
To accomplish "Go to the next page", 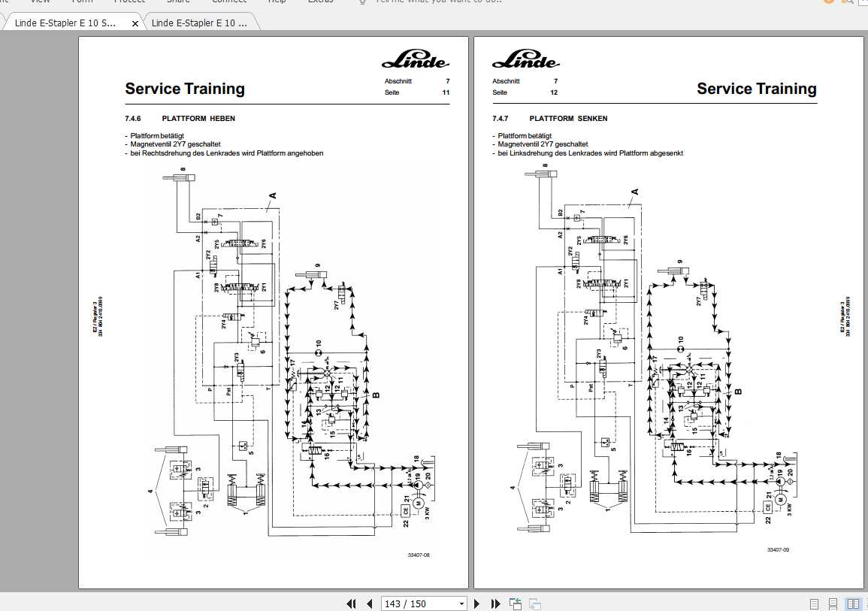I will [x=477, y=603].
